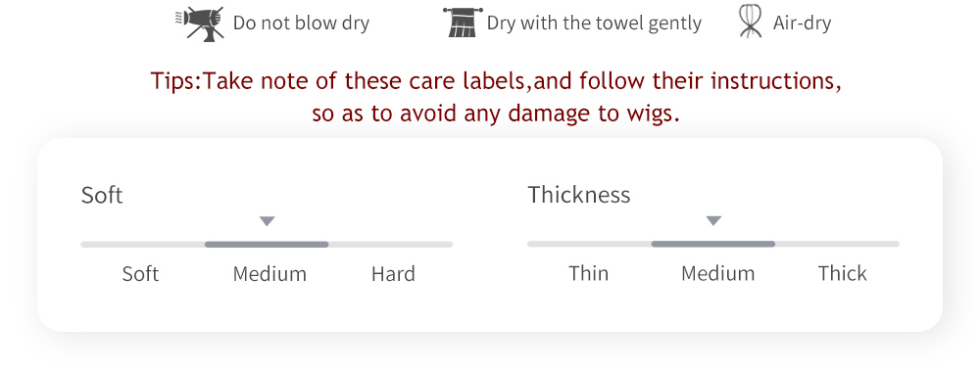Choose the Medium label under the Soft slider
Viewport: 980px width, 370px height.
[270, 274]
